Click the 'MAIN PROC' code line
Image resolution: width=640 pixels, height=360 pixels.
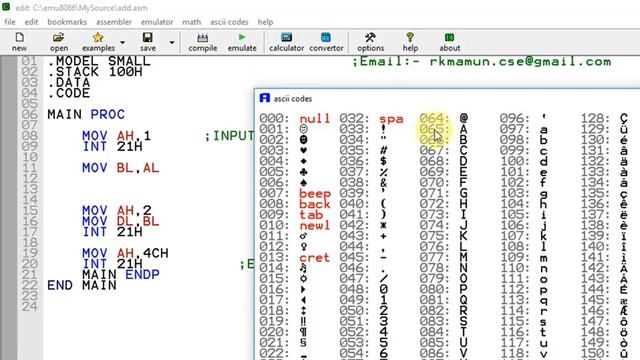click(86, 114)
